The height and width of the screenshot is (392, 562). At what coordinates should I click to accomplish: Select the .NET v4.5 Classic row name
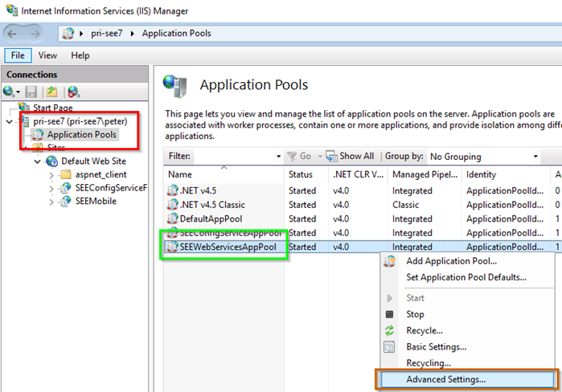[212, 205]
